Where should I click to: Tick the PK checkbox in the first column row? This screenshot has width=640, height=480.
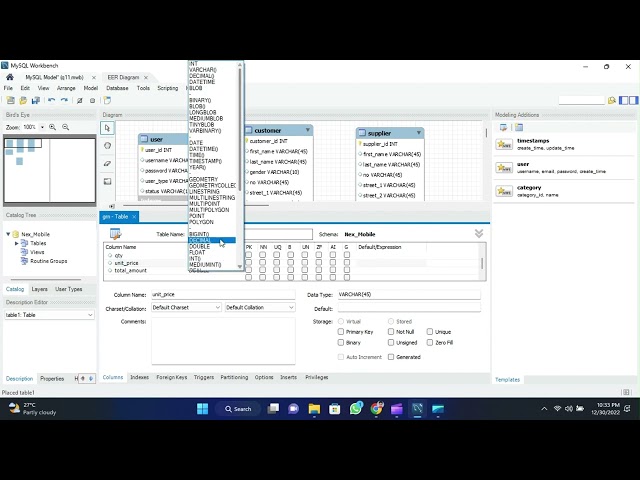click(249, 255)
